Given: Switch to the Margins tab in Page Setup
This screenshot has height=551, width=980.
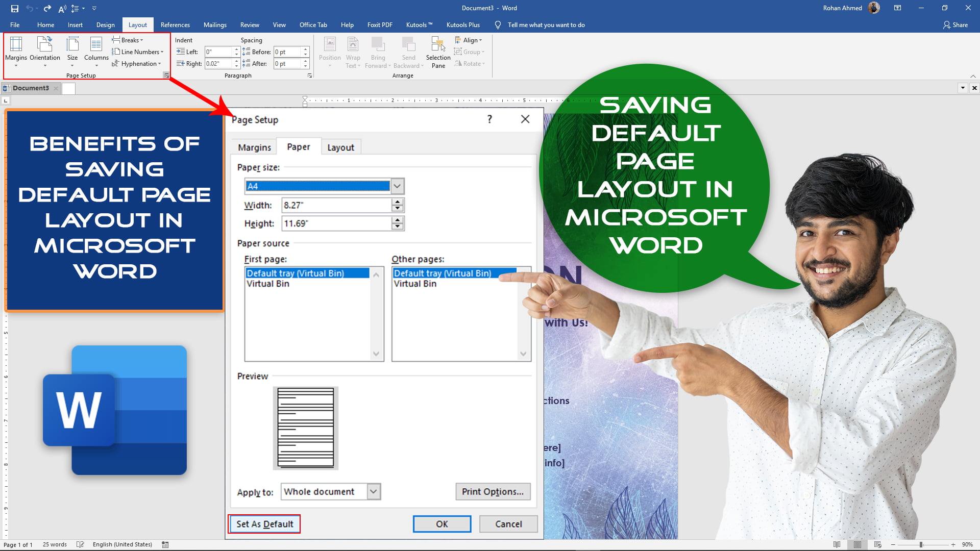Looking at the screenshot, I should (254, 147).
